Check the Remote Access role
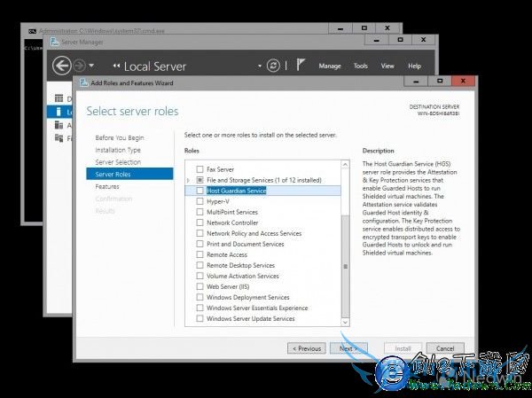This screenshot has height=398, width=532. pos(199,254)
